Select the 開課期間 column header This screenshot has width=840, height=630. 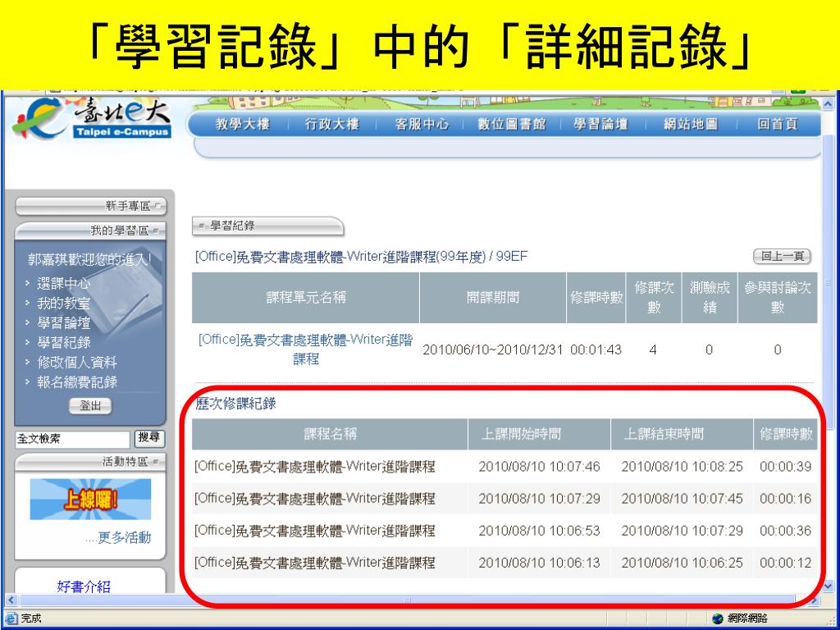pyautogui.click(x=493, y=297)
